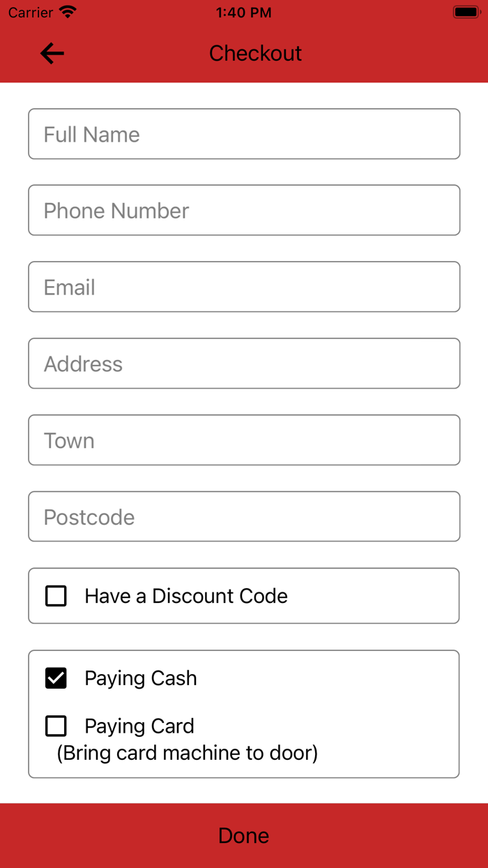Tap the Postcode field
Screen dimensions: 488x868
[244, 517]
